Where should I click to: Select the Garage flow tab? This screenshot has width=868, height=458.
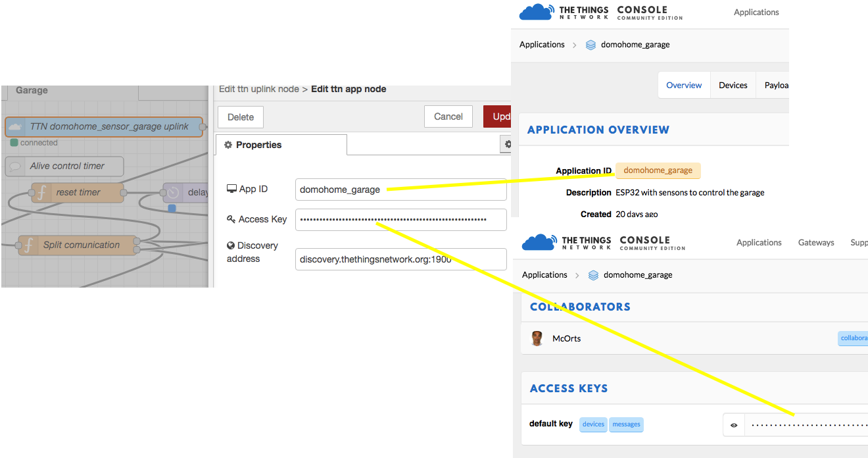point(32,91)
